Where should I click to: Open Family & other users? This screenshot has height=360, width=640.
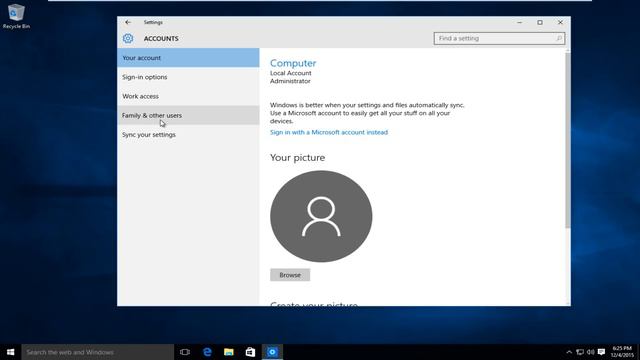188,115
